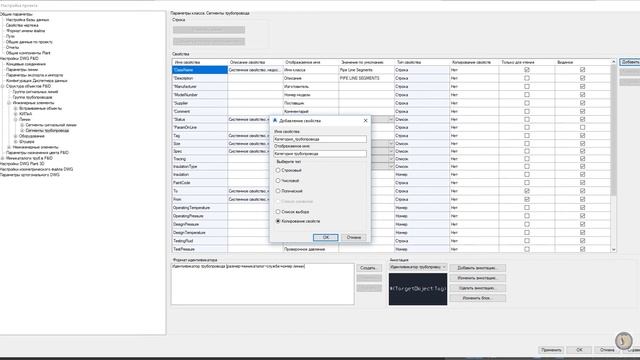
Task: Click OK at the bottom of project settings
Action: 579,350
